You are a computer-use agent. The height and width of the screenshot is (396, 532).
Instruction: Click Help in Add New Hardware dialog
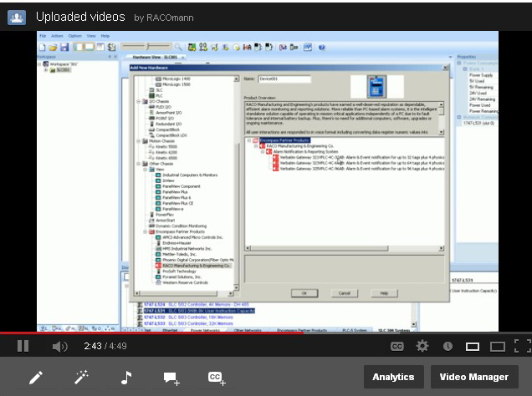click(384, 293)
